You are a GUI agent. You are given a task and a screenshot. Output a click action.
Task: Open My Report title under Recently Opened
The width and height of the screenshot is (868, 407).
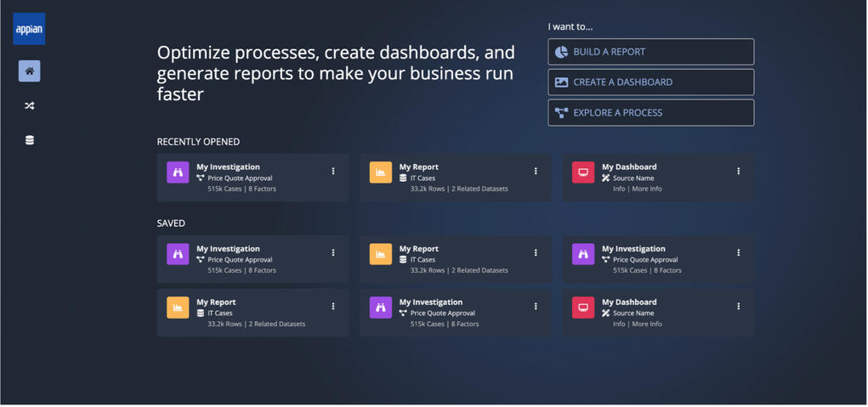418,167
